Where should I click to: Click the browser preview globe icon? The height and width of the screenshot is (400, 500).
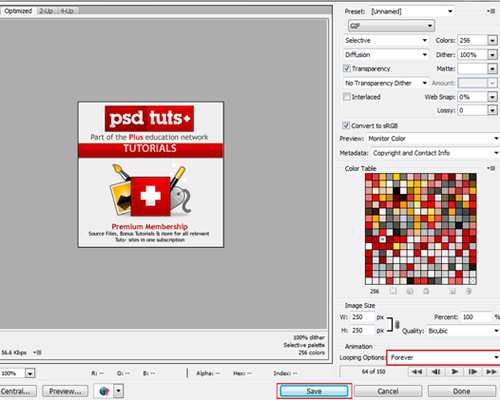tap(104, 391)
